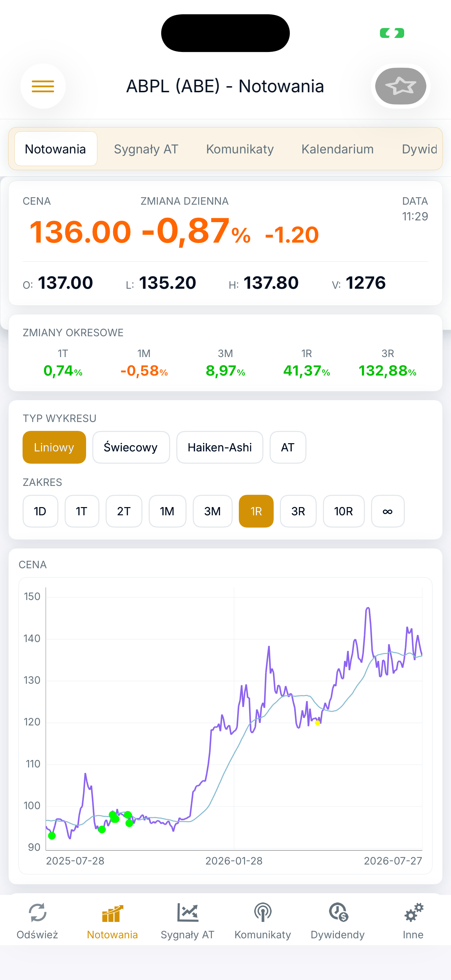This screenshot has width=451, height=980.
Task: Open the Komunikaty top tab
Action: tap(240, 149)
